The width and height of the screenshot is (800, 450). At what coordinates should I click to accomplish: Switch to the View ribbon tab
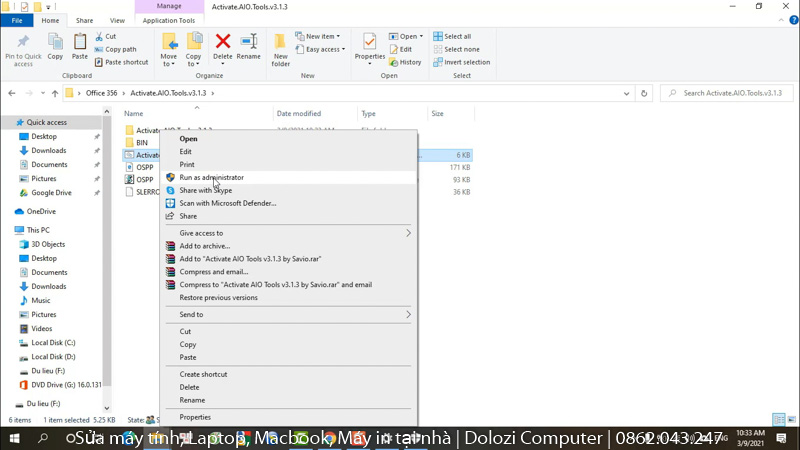[117, 20]
